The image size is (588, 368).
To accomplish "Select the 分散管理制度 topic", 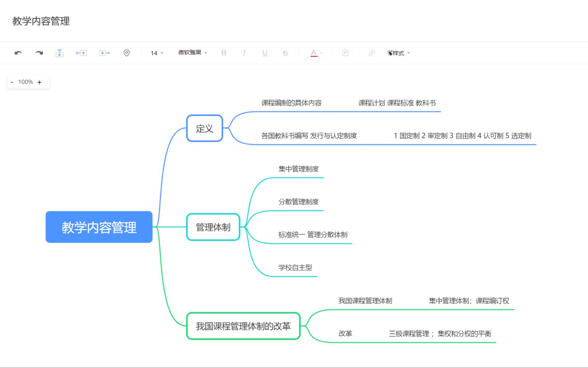I will pyautogui.click(x=299, y=202).
